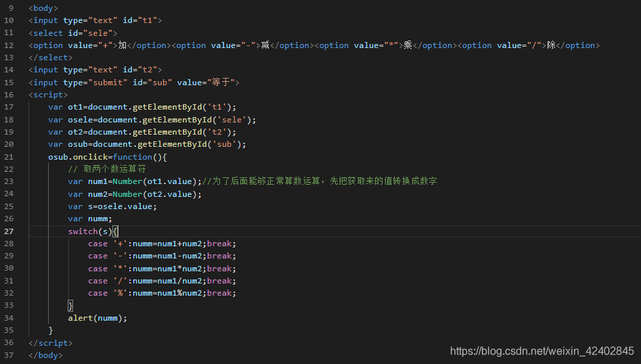Click the var osub declaration line

[147, 144]
